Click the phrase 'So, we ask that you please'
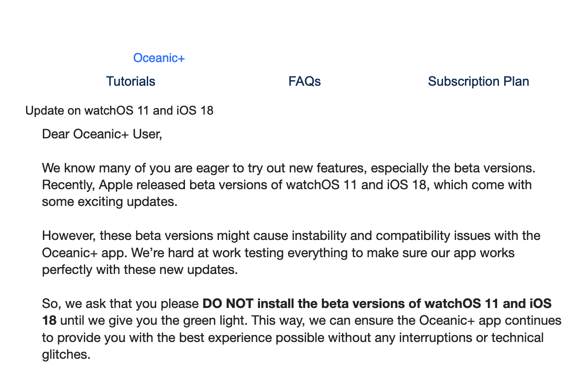Screen dimensions: 588x369 pos(120,304)
